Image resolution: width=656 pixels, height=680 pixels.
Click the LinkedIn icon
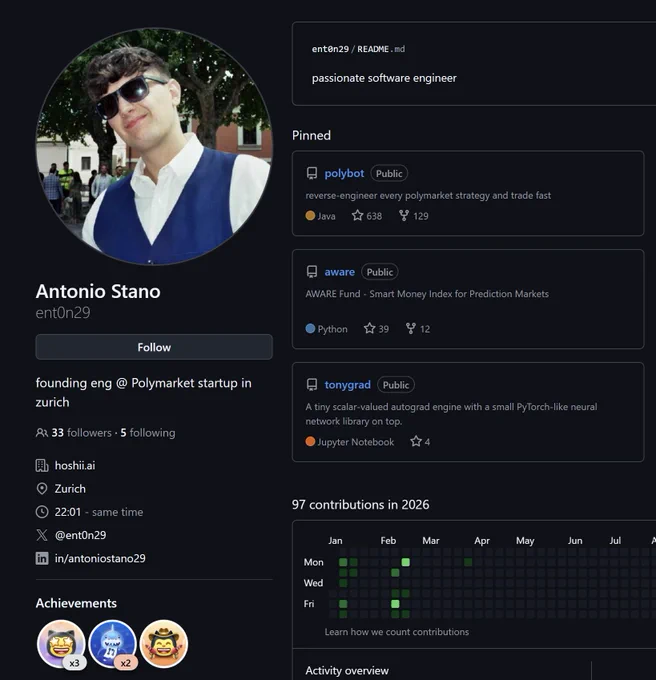[x=42, y=558]
